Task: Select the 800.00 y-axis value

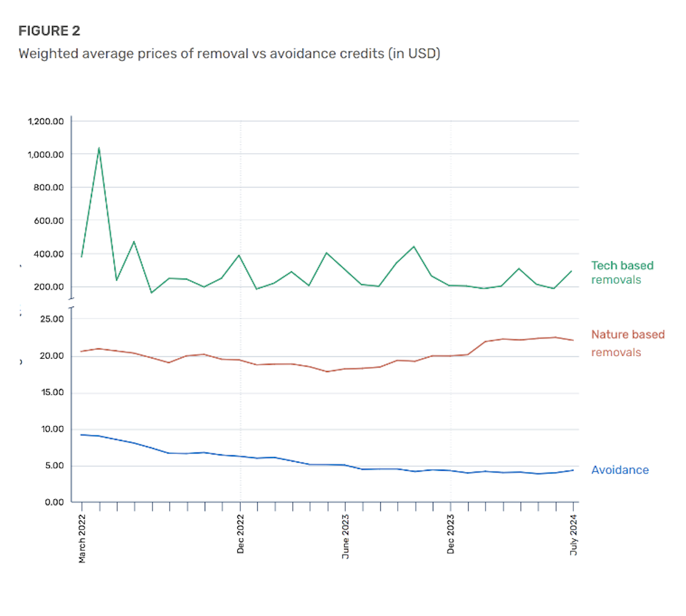Action: [49, 188]
